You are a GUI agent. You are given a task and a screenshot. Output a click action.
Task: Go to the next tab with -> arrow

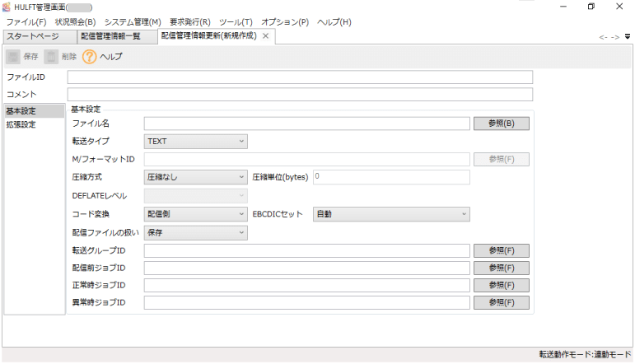(x=615, y=37)
